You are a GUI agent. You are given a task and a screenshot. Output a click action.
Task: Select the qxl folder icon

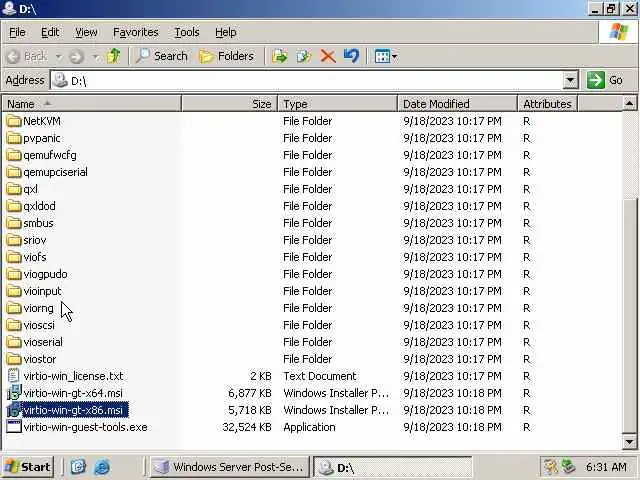tap(14, 189)
